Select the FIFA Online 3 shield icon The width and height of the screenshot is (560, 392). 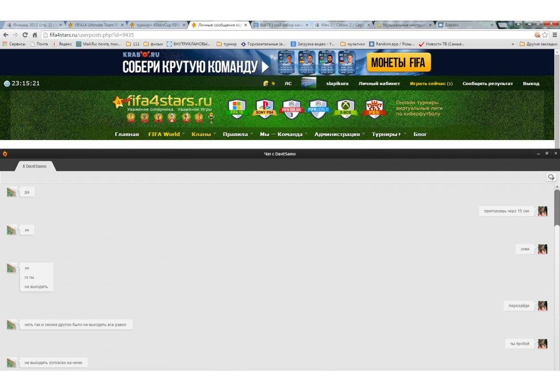(291, 109)
